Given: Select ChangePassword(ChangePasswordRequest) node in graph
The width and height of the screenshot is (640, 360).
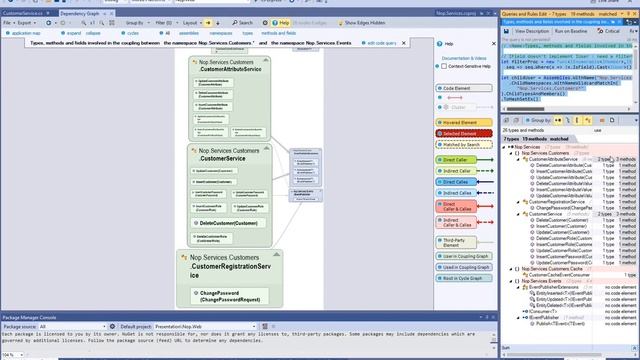Looking at the screenshot, I should click(230, 296).
